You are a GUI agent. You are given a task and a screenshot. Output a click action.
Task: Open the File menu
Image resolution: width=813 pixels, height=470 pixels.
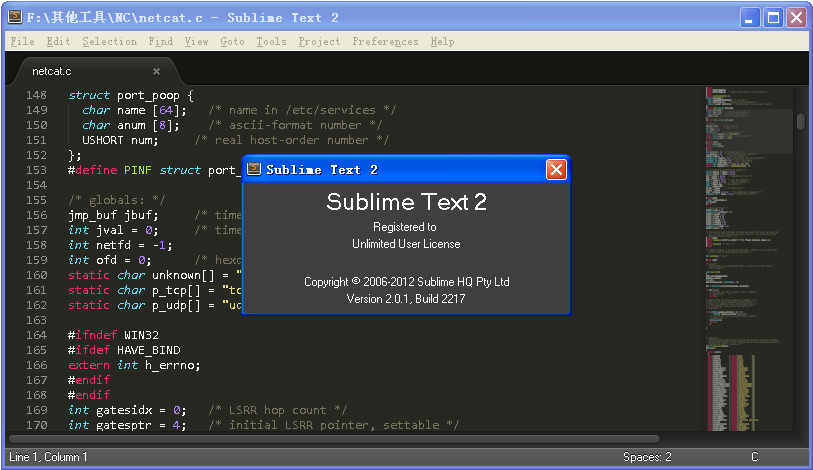tap(22, 42)
